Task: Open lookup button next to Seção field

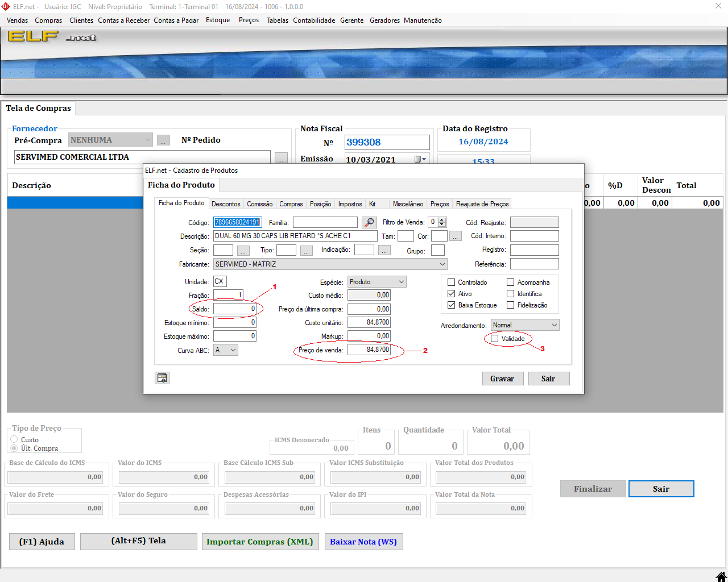Action: [x=243, y=251]
